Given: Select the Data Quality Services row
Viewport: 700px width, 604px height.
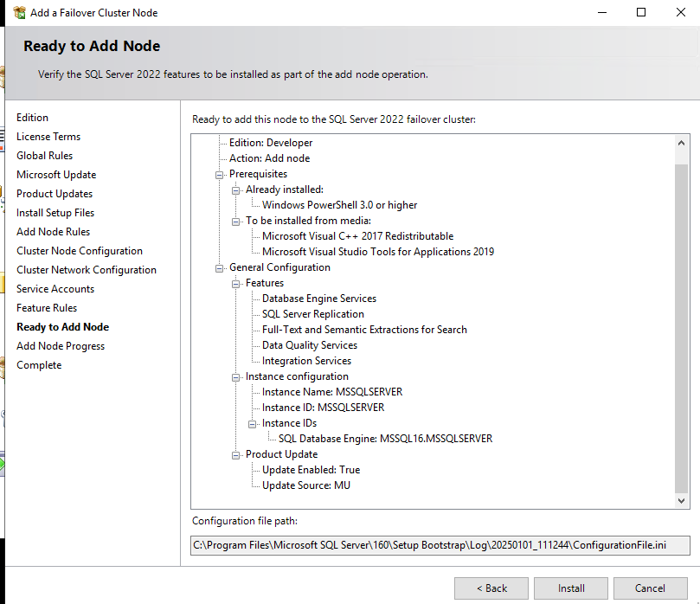Looking at the screenshot, I should coord(310,345).
